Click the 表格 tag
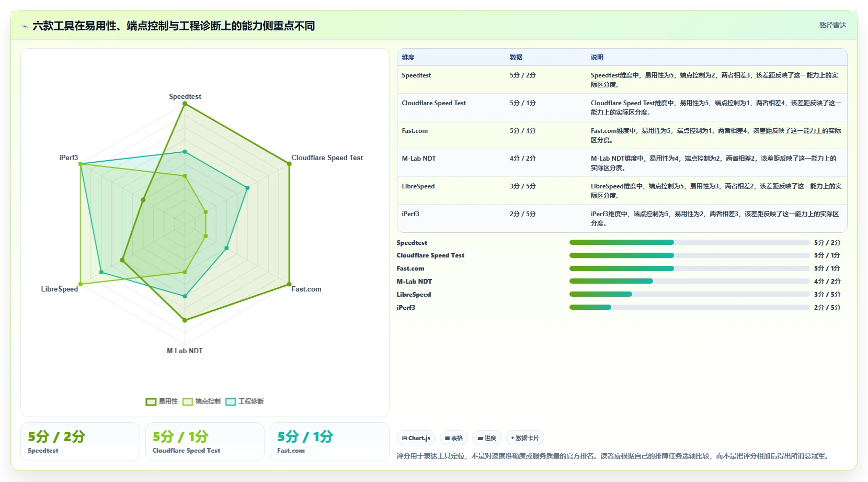The width and height of the screenshot is (868, 482). [x=454, y=438]
